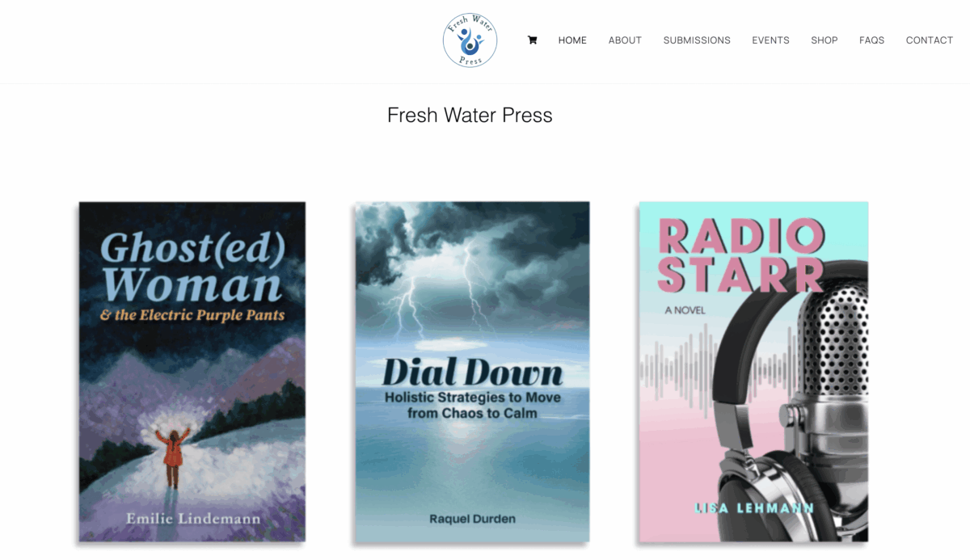Open the FAQs link
The height and width of the screenshot is (560, 970).
(x=871, y=40)
